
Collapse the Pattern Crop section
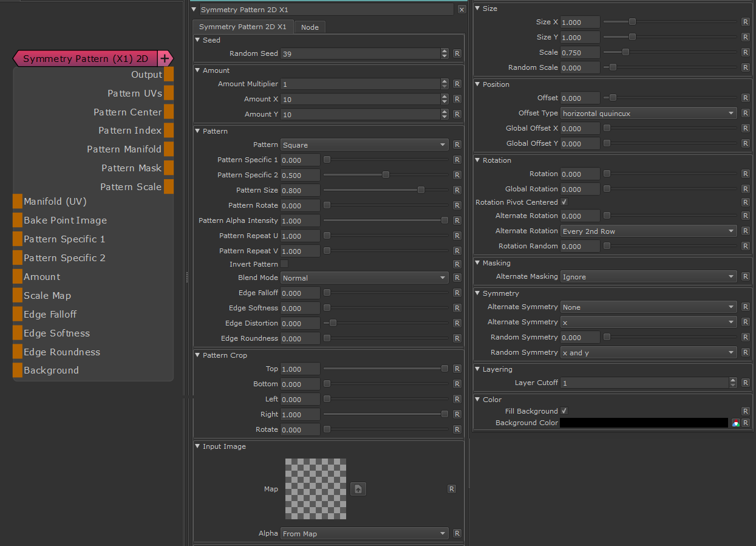[x=198, y=355]
